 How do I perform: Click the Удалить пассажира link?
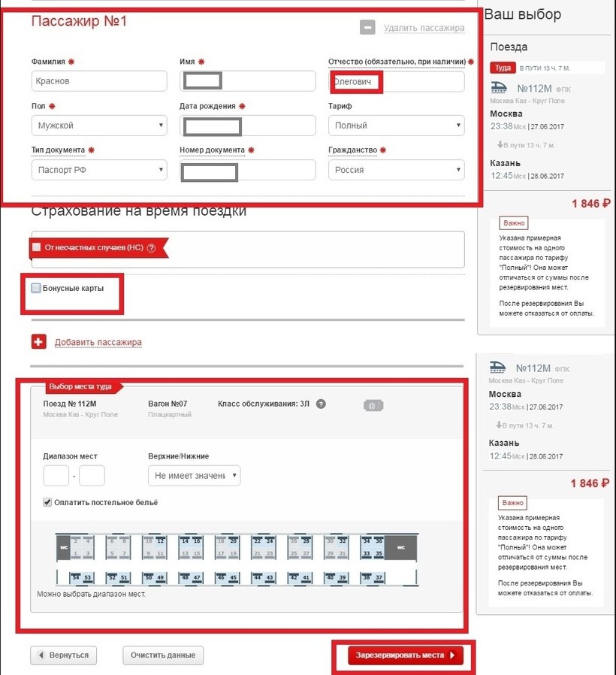tap(424, 28)
